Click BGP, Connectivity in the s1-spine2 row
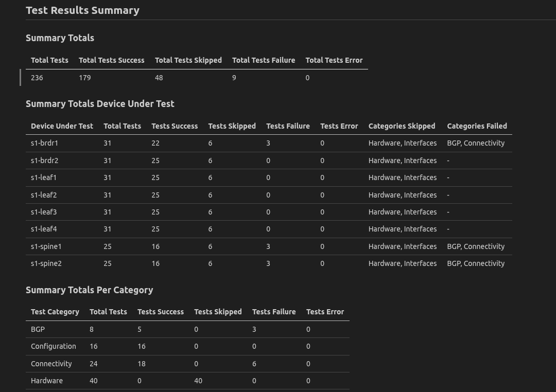 tap(476, 263)
